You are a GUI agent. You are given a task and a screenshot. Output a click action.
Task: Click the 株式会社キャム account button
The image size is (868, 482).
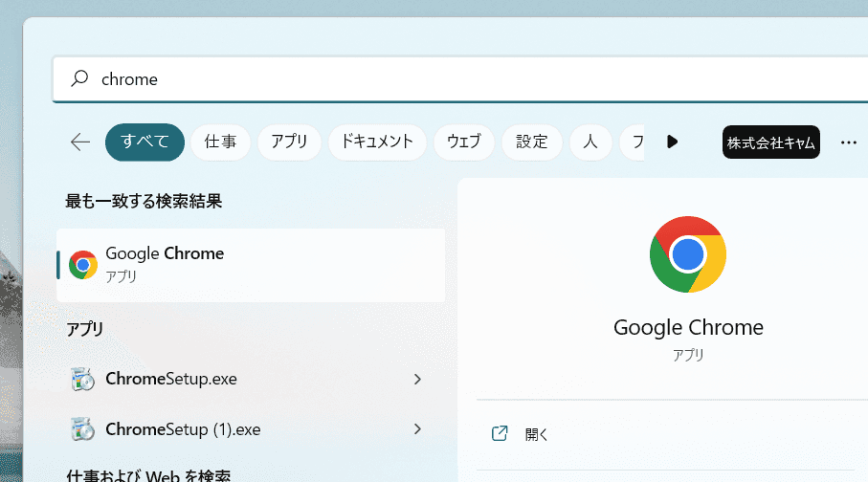coord(771,142)
